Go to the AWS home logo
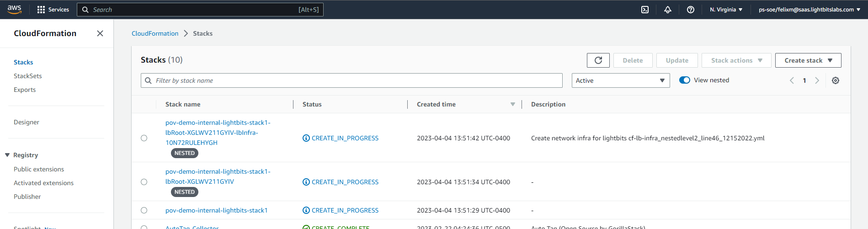Image resolution: width=868 pixels, height=229 pixels. pyautogui.click(x=14, y=9)
